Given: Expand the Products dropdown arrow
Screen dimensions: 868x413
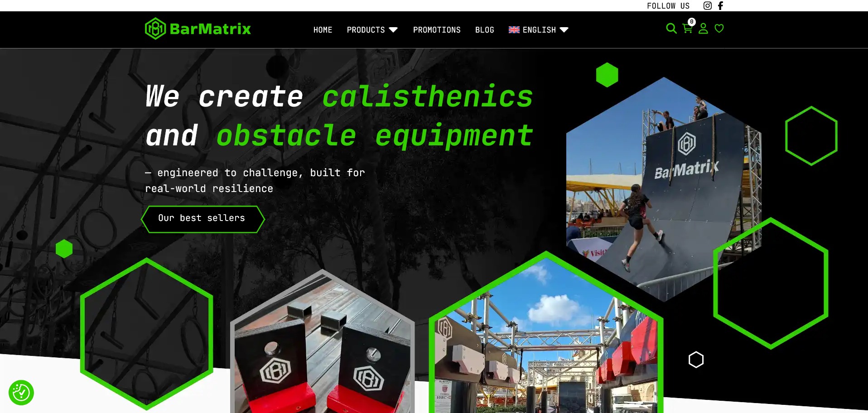Looking at the screenshot, I should tap(393, 30).
